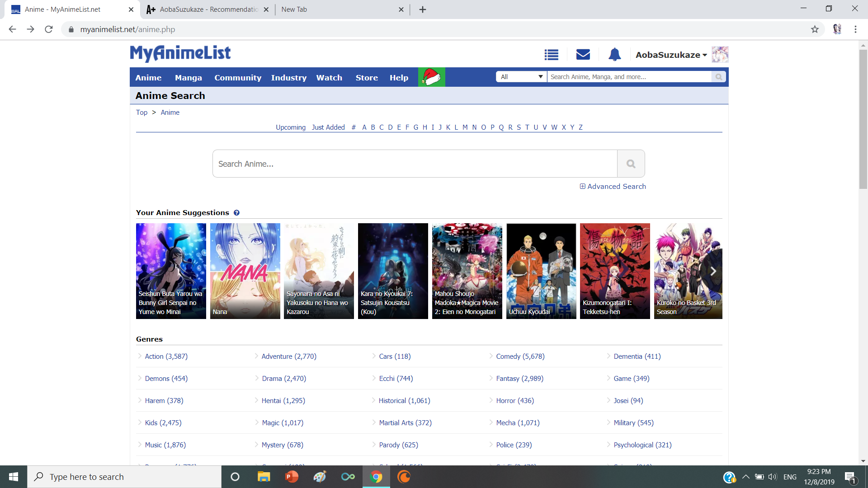Open Crunchyroll from the Windows taskbar

pyautogui.click(x=404, y=477)
